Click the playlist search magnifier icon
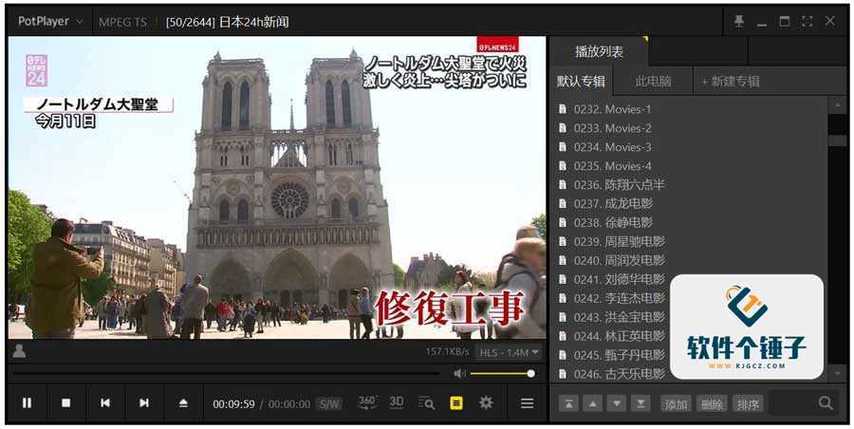Viewport: 854px width, 429px height. tap(826, 403)
